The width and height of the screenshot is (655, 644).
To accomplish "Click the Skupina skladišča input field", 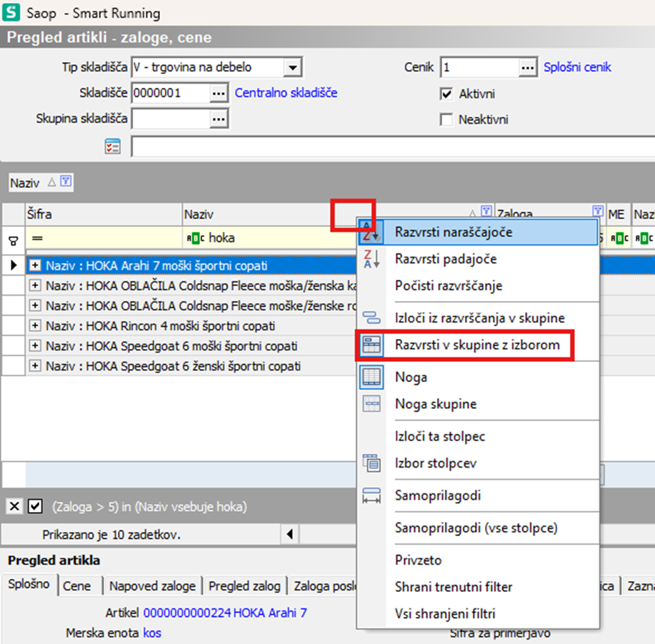I will [171, 119].
